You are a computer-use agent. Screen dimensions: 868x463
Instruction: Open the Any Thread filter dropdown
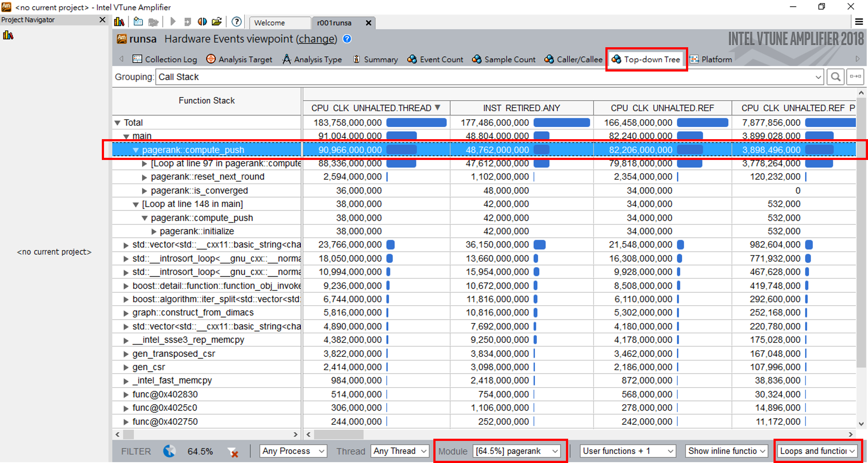(400, 451)
